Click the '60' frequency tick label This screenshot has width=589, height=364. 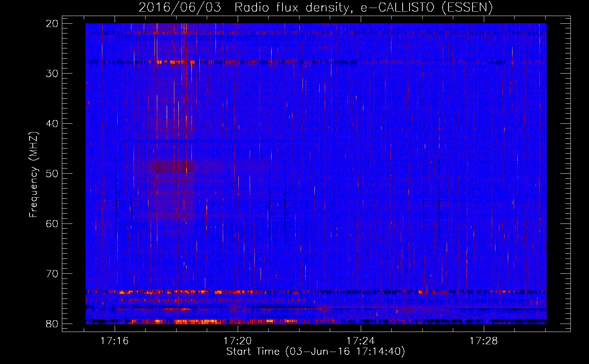click(52, 224)
